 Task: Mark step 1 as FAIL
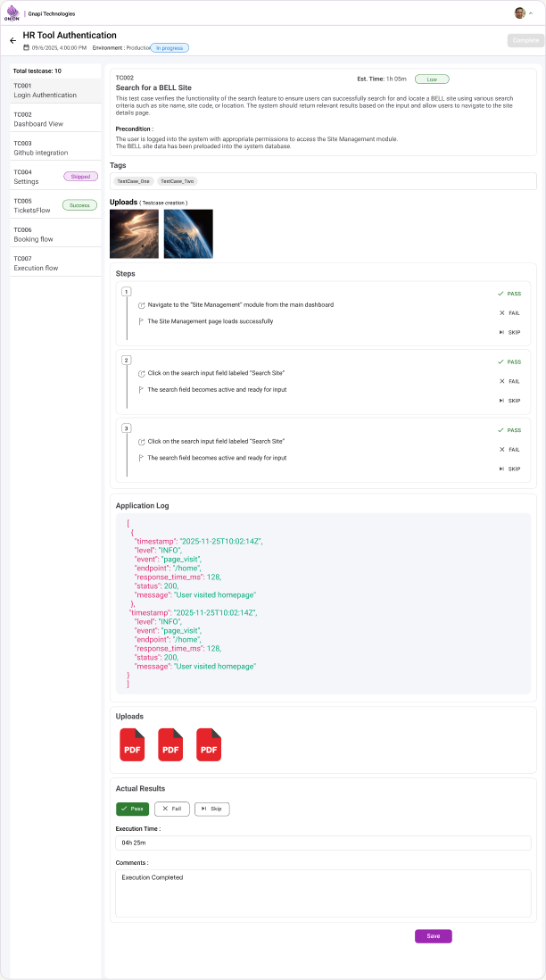click(x=509, y=313)
